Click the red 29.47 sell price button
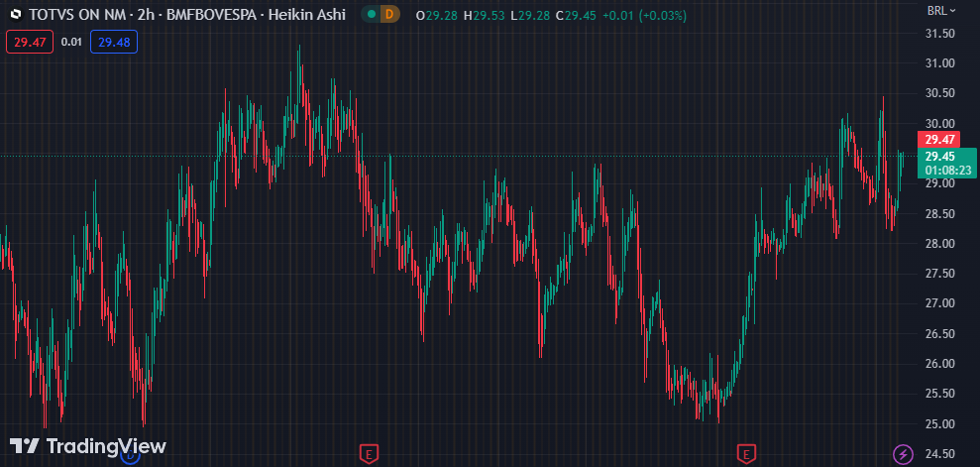The height and width of the screenshot is (467, 980). (30, 42)
